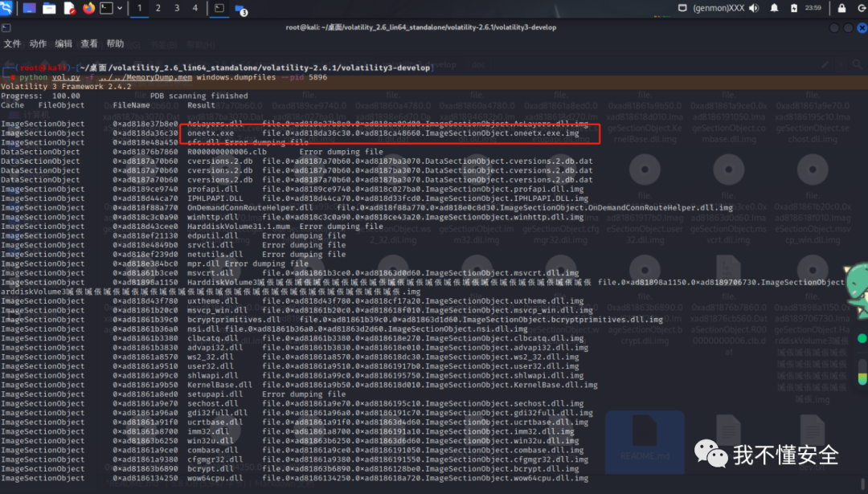Image resolution: width=868 pixels, height=494 pixels.
Task: Open the terminal emulator launcher
Action: point(106,8)
